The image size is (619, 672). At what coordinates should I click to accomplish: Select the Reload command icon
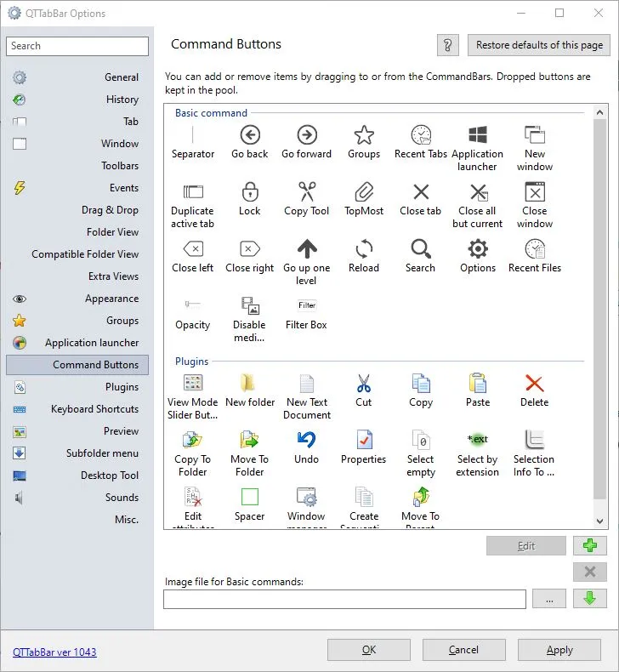[364, 249]
